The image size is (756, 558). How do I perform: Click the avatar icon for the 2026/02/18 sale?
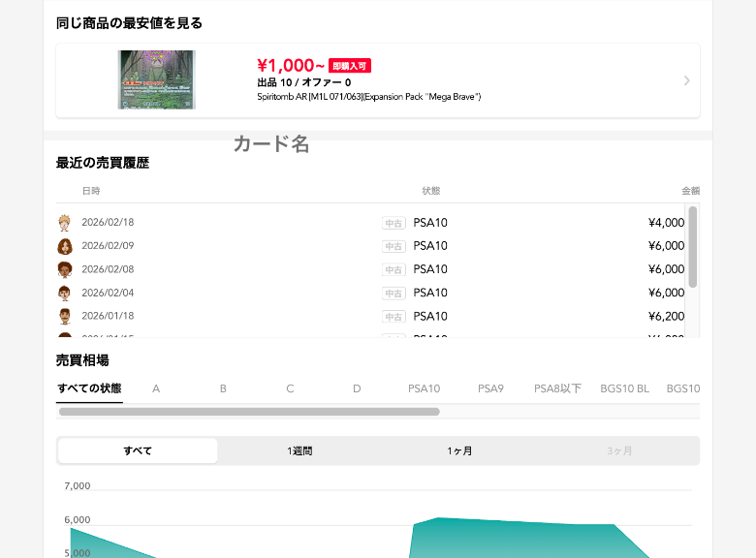coord(65,223)
